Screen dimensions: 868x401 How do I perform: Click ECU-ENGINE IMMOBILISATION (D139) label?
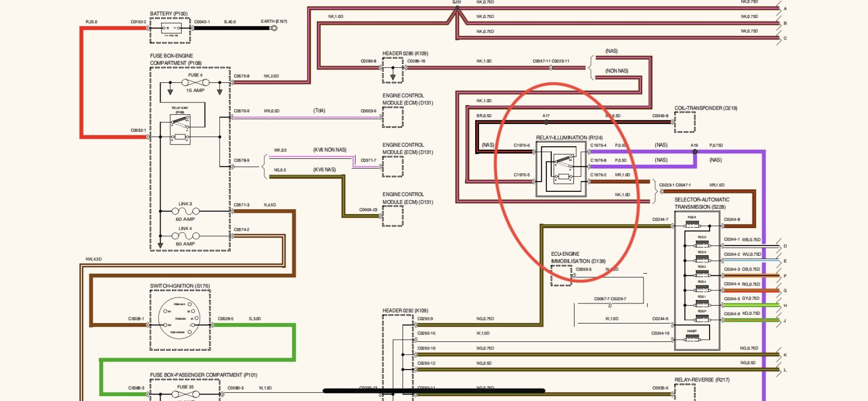coord(578,257)
